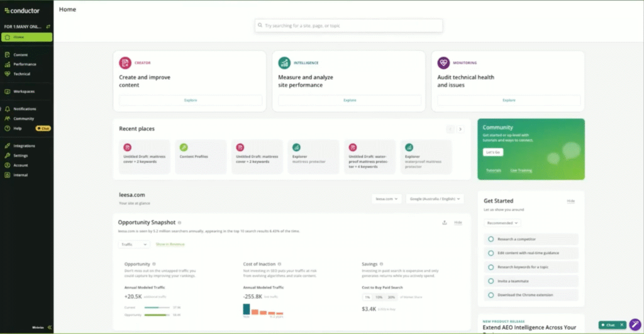This screenshot has width=644, height=334.
Task: Click the Let's Go community button
Action: pos(492,152)
